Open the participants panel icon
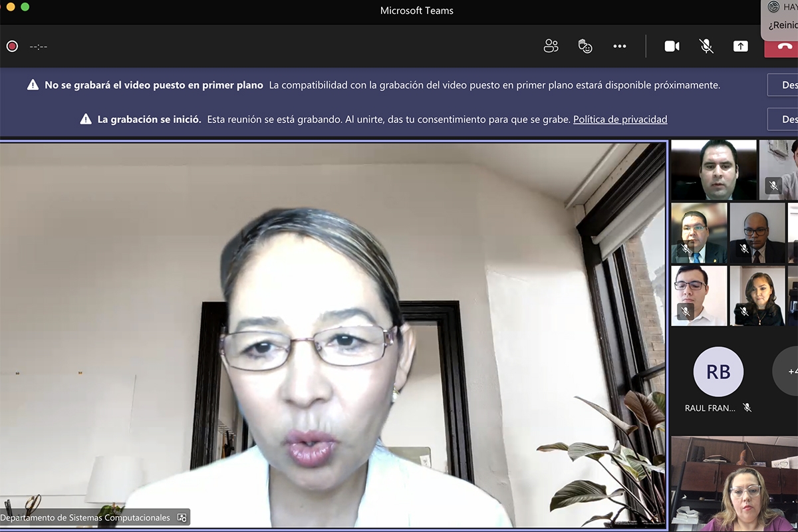Image resolution: width=798 pixels, height=532 pixels. 551,46
